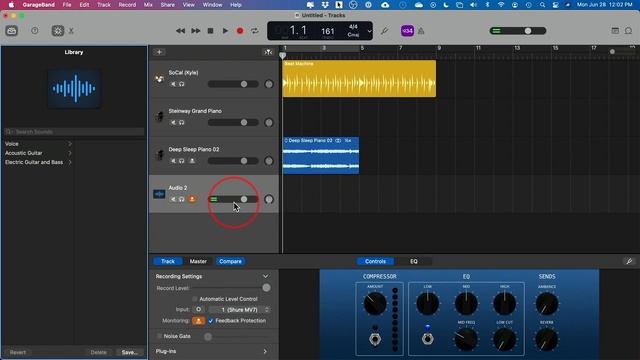Toggle the Monitoring button in Recording Settings
The width and height of the screenshot is (640, 360).
(198, 321)
